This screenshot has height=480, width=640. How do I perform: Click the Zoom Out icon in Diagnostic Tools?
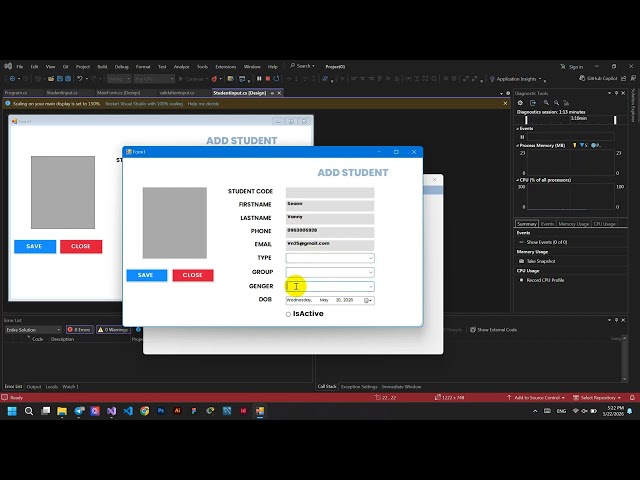click(x=556, y=103)
